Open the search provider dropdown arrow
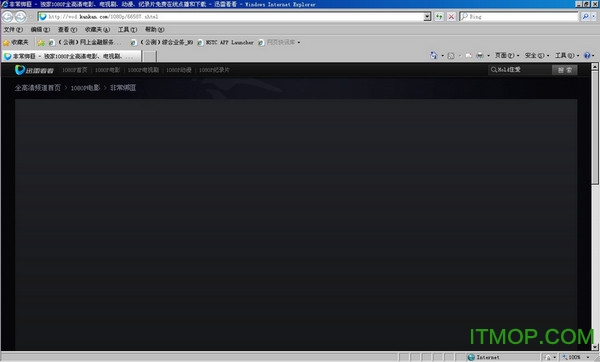The height and width of the screenshot is (362, 600). point(594,16)
